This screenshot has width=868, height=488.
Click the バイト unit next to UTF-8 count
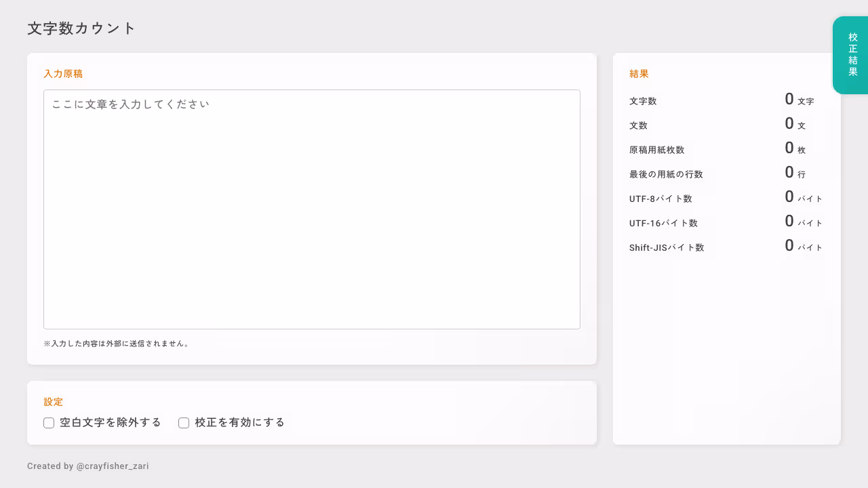[x=811, y=198]
